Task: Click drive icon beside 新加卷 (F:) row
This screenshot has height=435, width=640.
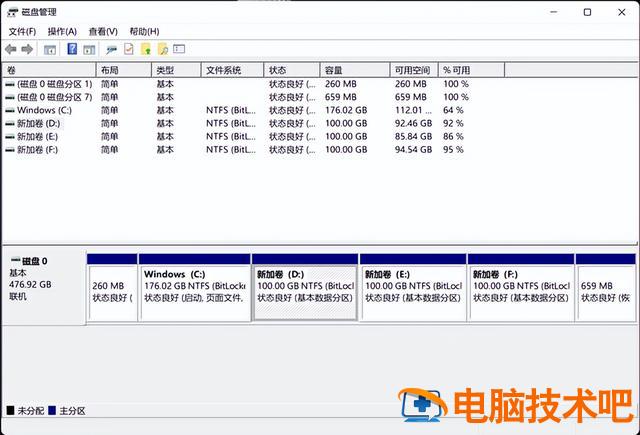Action: (x=10, y=150)
